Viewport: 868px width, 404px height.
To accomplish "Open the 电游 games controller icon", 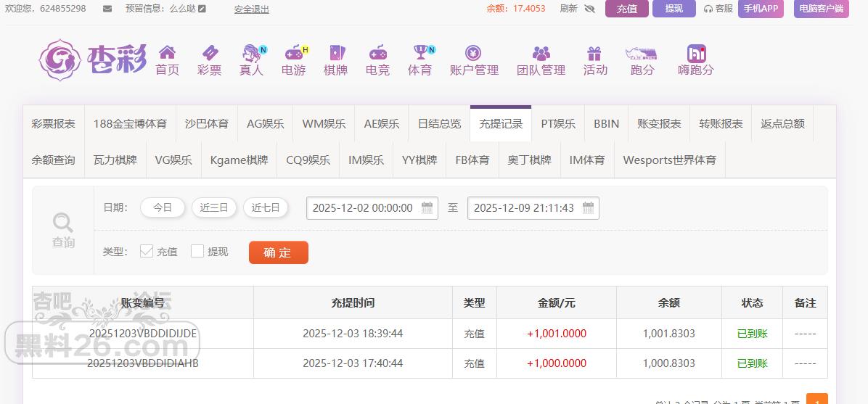I will pyautogui.click(x=293, y=53).
